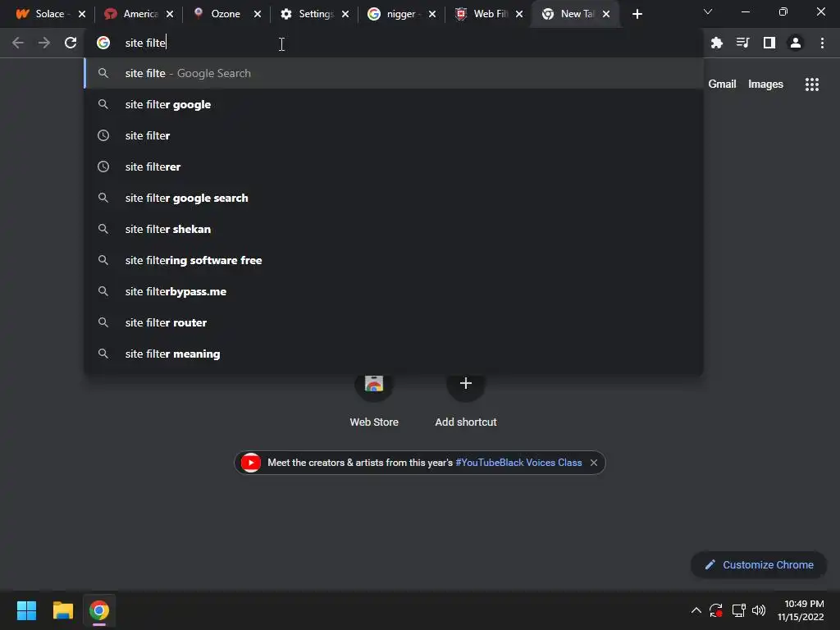Reload the page with refresh icon
840x630 pixels.
[71, 43]
